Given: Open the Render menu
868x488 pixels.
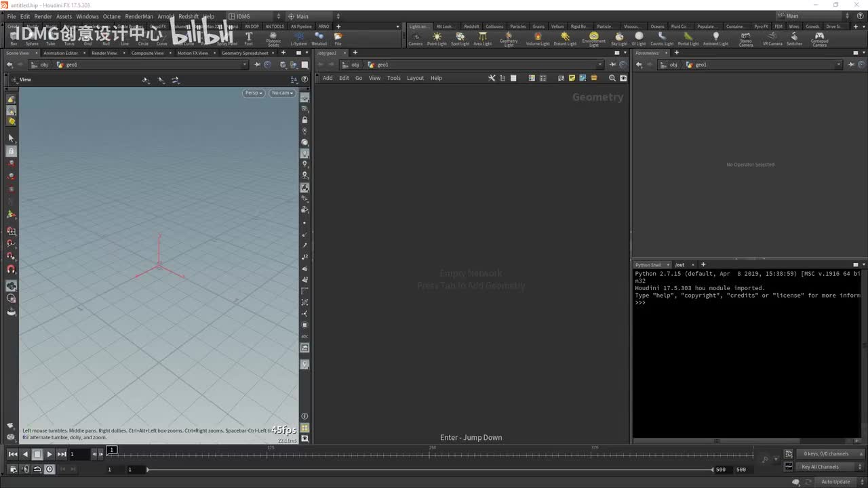Looking at the screenshot, I should (43, 16).
